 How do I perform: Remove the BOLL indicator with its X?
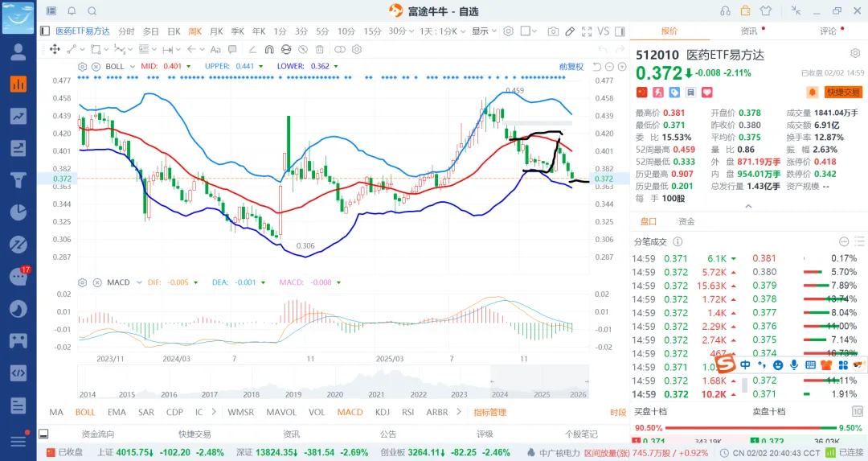click(95, 66)
